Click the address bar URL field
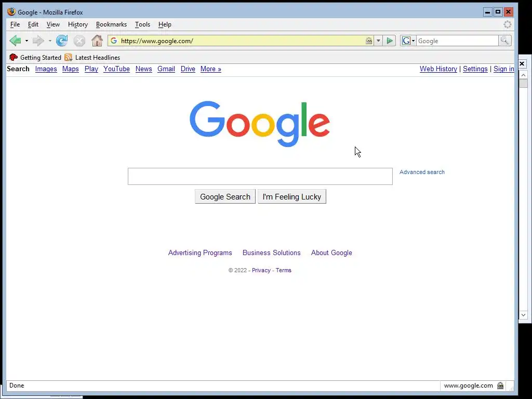The width and height of the screenshot is (532, 399). [x=241, y=41]
